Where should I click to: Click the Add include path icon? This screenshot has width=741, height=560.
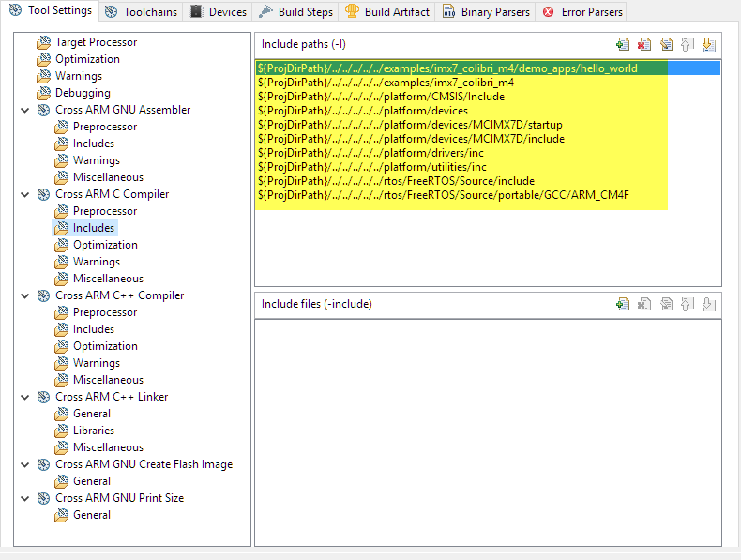[x=623, y=44]
